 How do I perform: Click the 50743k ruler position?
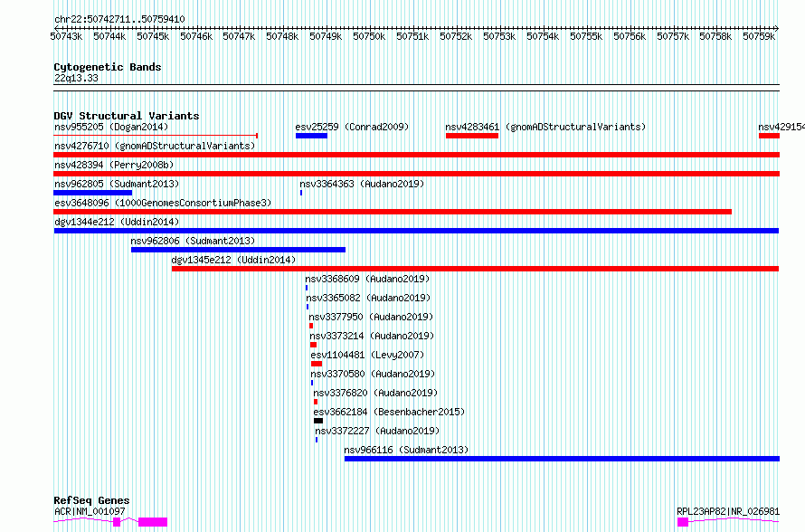click(x=66, y=36)
